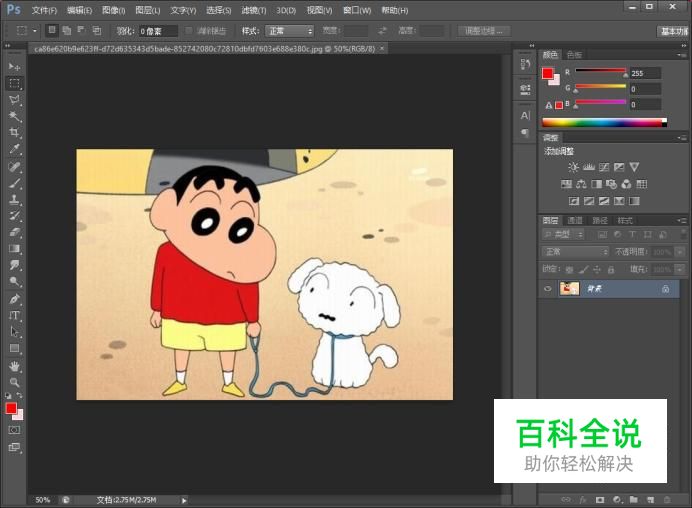Open the 窗口(W) menu

click(357, 10)
